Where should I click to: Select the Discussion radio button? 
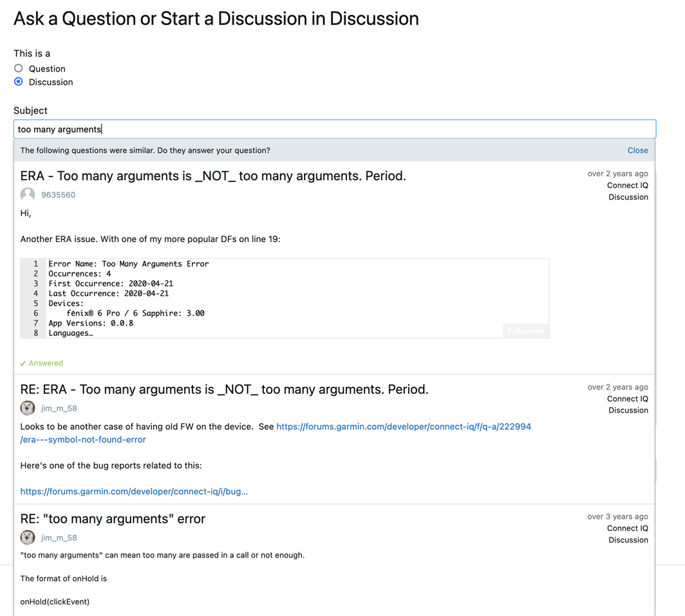(19, 82)
